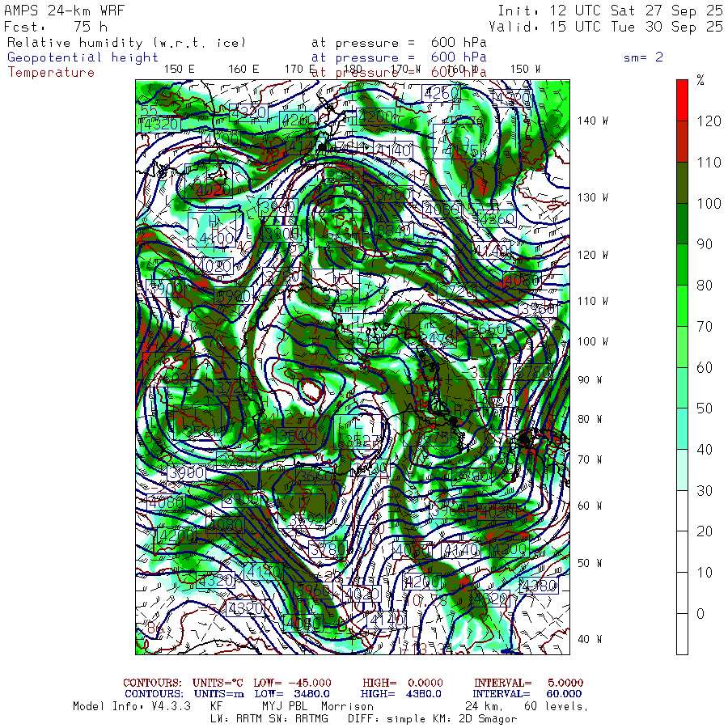Click the blue 'HIGH= 4380.0' contour text

pyautogui.click(x=400, y=694)
